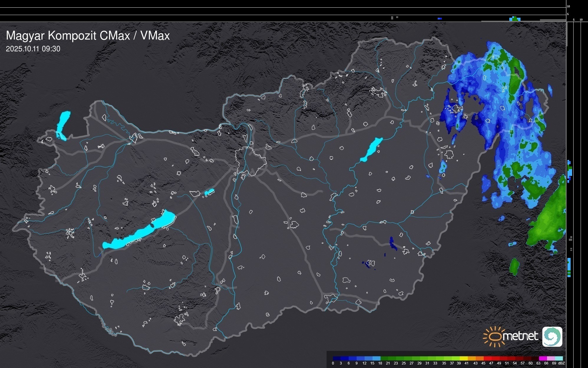The image size is (588, 368).
Task: Click the top VMax cross-section strip echo
Action: tap(515, 19)
